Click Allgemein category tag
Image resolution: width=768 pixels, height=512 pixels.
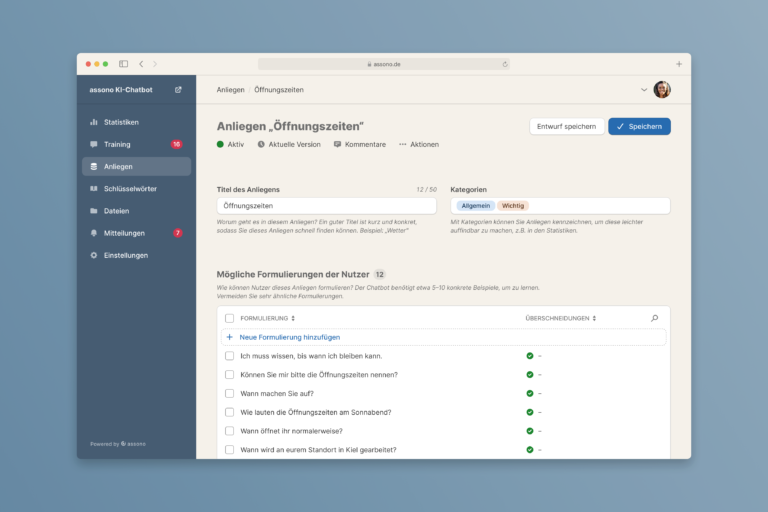(x=476, y=206)
